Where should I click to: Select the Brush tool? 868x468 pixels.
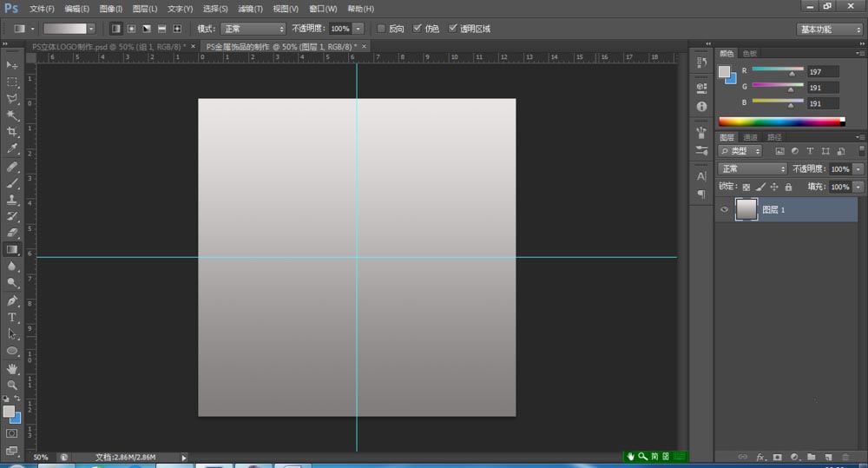coord(11,182)
